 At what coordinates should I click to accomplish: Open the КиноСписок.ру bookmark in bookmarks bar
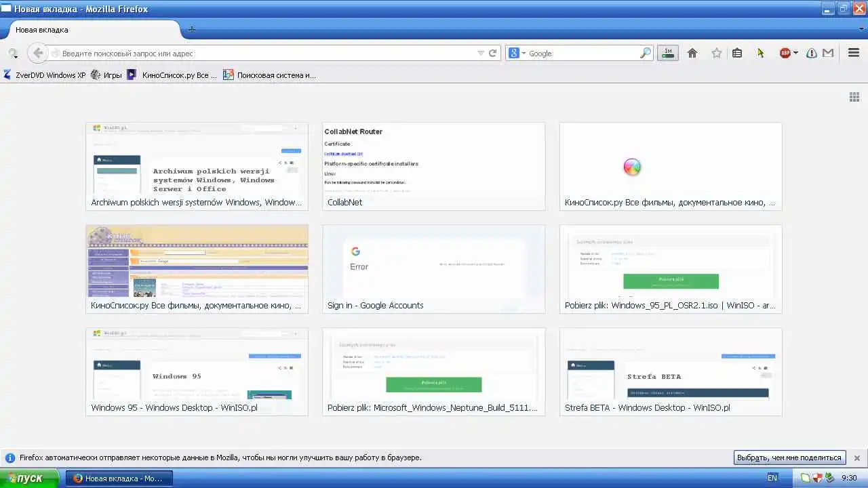coord(172,75)
